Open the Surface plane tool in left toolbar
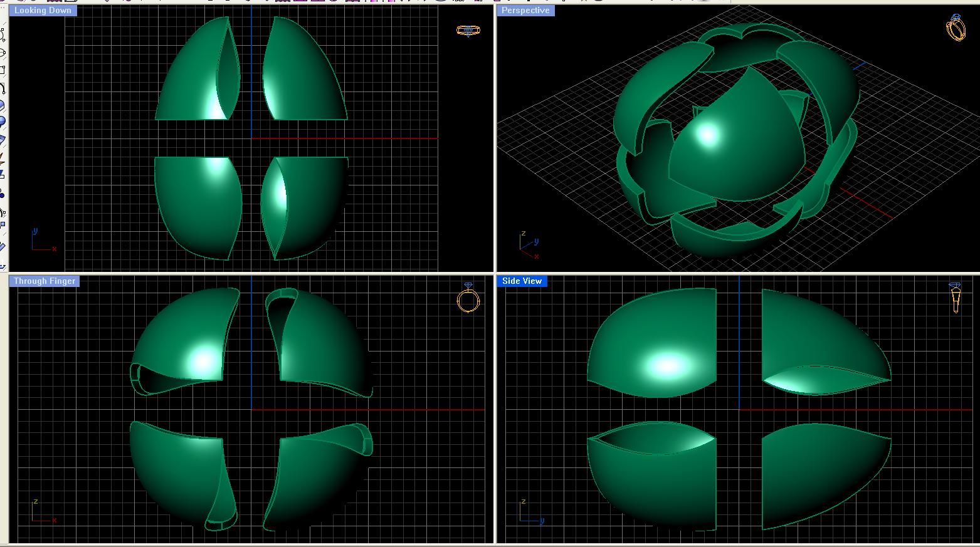The width and height of the screenshot is (980, 547). 3,139
